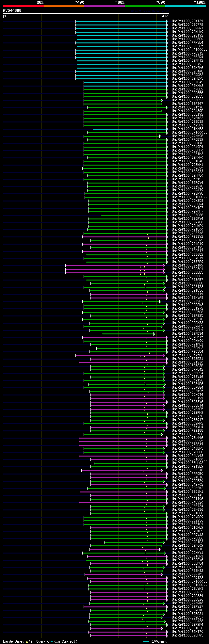Follow the UniRef100_A9PEP0 link
The height and width of the screenshot is (644, 209).
pyautogui.click(x=187, y=39)
